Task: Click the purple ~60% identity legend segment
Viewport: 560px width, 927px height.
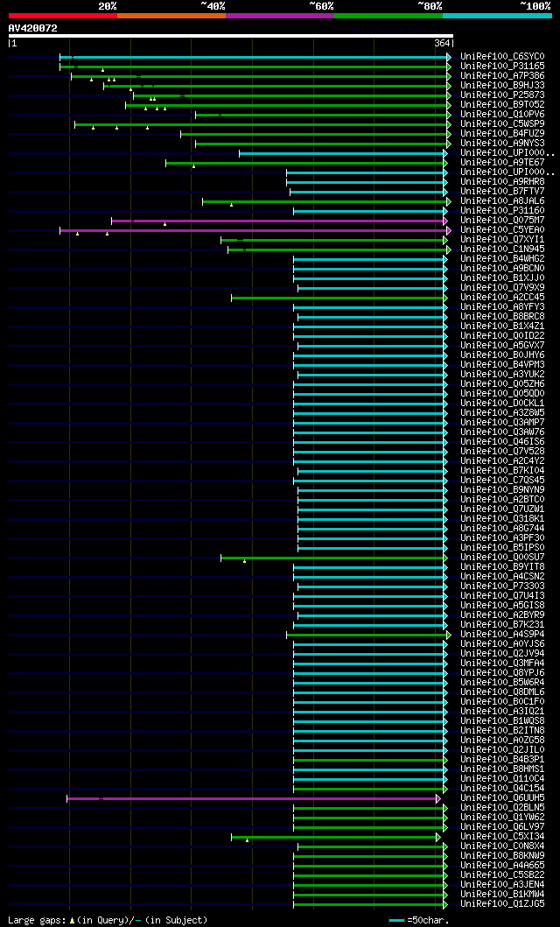Action: tap(280, 16)
